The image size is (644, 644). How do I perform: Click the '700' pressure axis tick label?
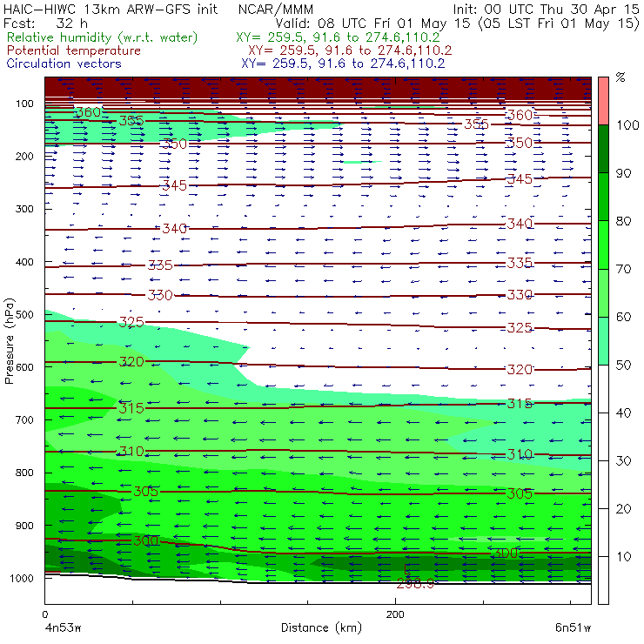(24, 420)
